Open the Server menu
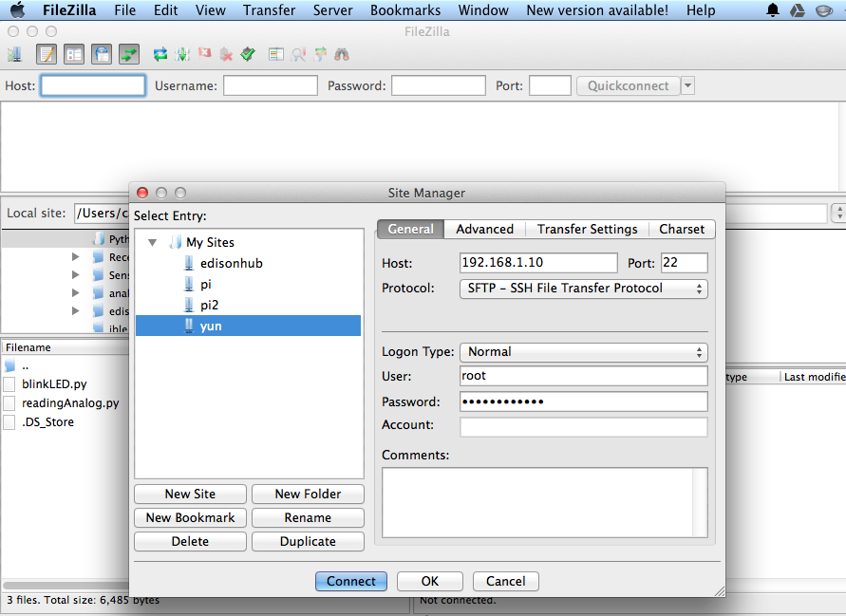The width and height of the screenshot is (846, 616). click(x=332, y=10)
